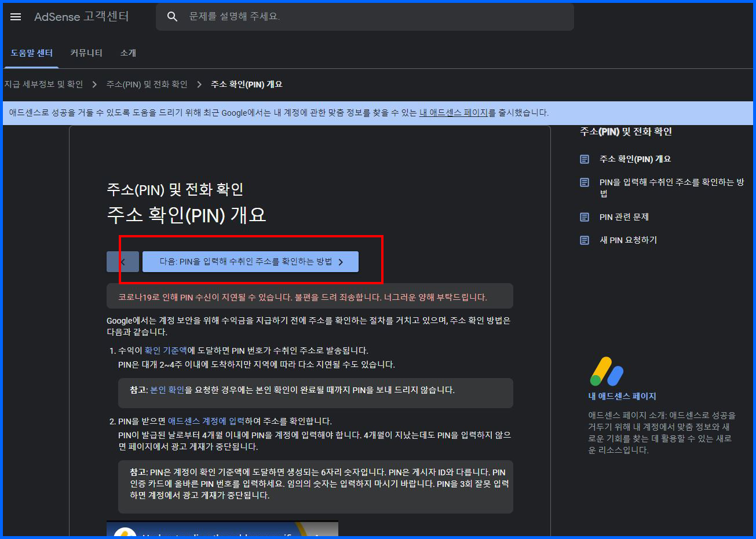Click document icon beside 새 PIN 요청하기
Viewport: 756px width, 539px height.
pos(585,240)
